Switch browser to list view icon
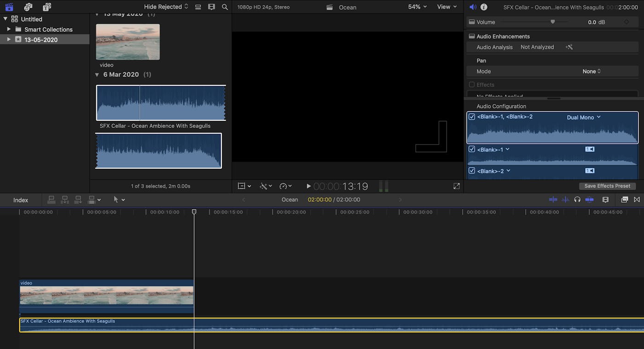 pos(198,7)
